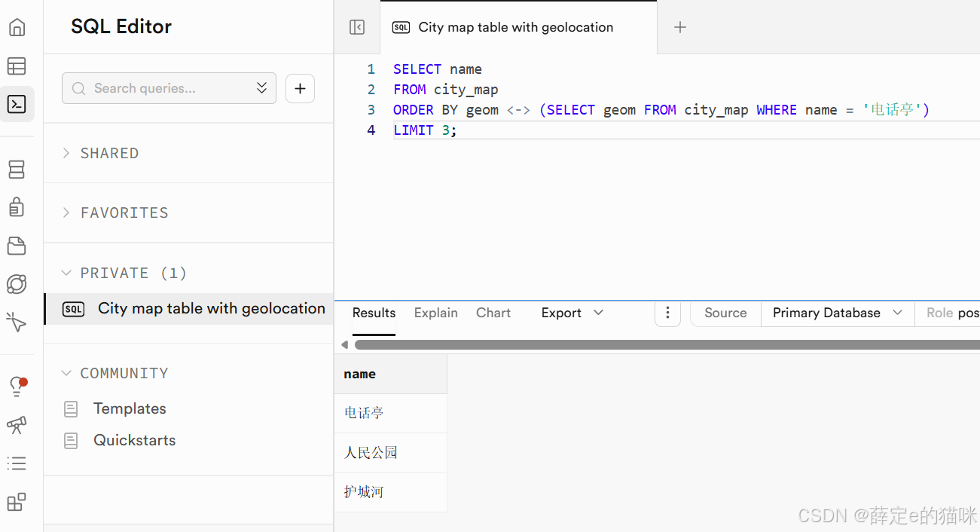Select City map table with geolocation tab
Viewport: 980px width, 532px height.
518,27
